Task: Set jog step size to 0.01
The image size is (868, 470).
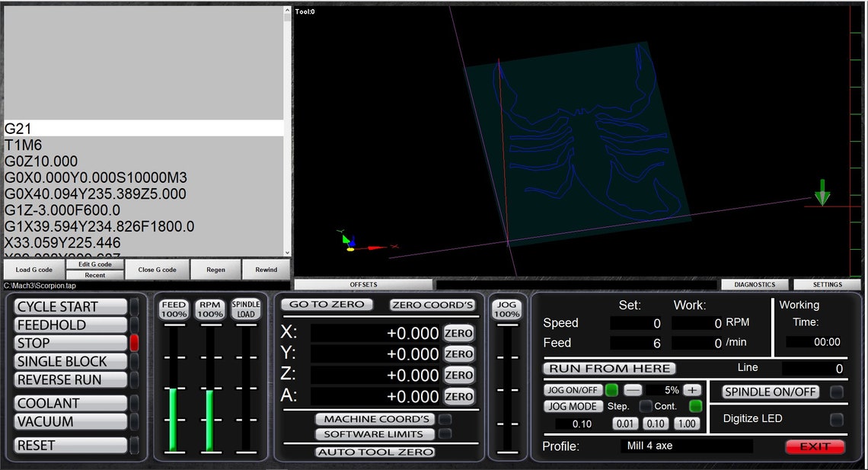Action: (624, 424)
